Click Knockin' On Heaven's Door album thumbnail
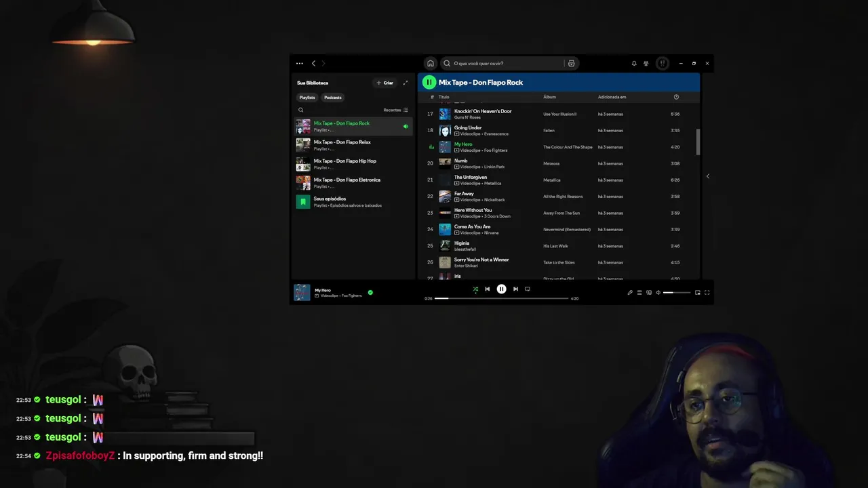Screen dimensions: 868x488 (445, 114)
